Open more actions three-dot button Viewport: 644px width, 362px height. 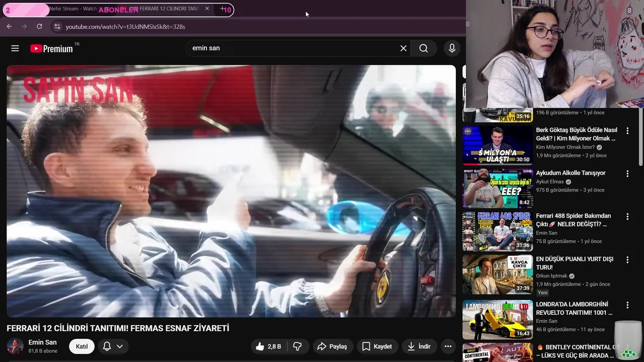click(x=448, y=346)
